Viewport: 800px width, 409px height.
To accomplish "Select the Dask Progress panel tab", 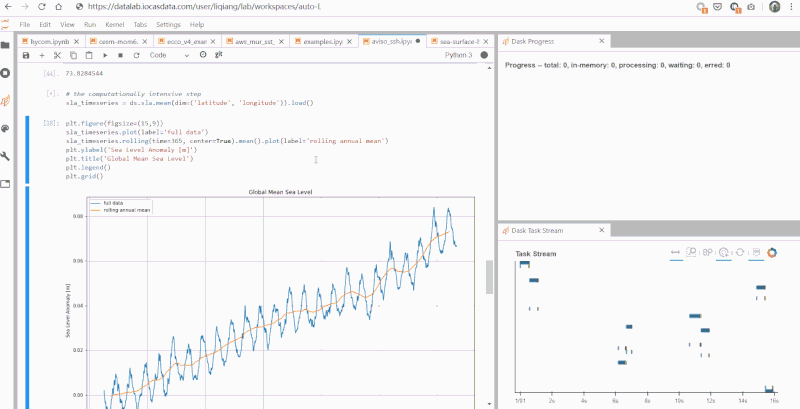I will click(x=554, y=41).
